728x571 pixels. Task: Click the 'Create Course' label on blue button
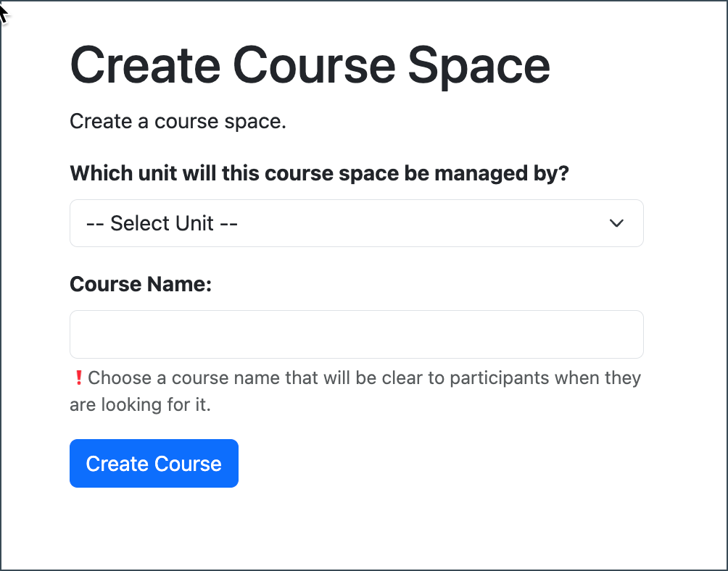[154, 464]
